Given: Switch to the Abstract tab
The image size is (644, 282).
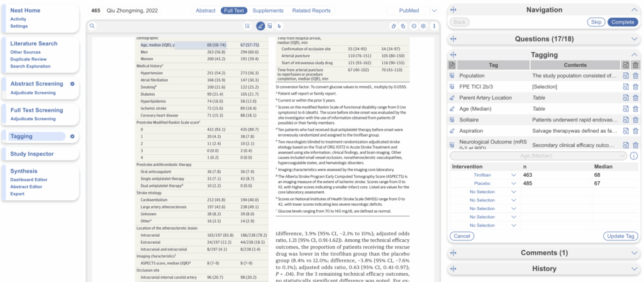Looking at the screenshot, I should tap(206, 11).
